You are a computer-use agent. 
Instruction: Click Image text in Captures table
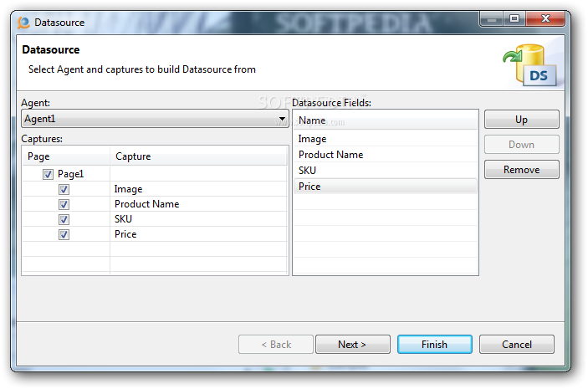[128, 189]
